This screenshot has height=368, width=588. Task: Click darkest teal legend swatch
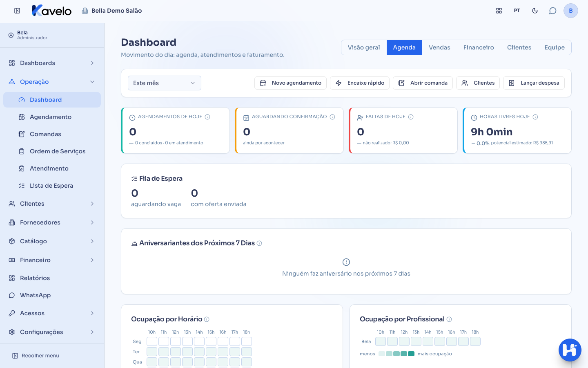click(x=411, y=354)
